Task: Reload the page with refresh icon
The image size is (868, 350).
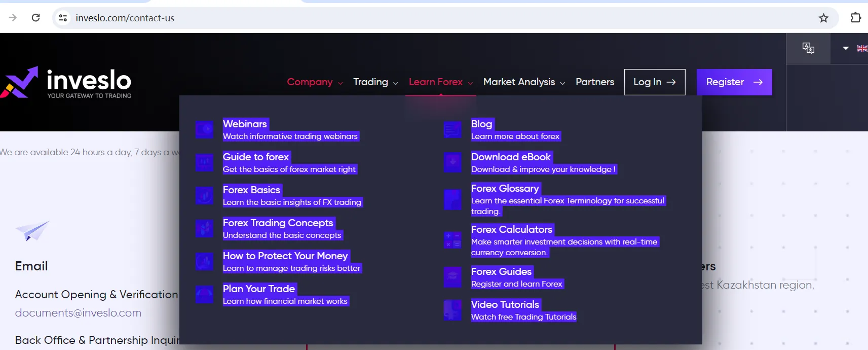Action: click(x=36, y=18)
